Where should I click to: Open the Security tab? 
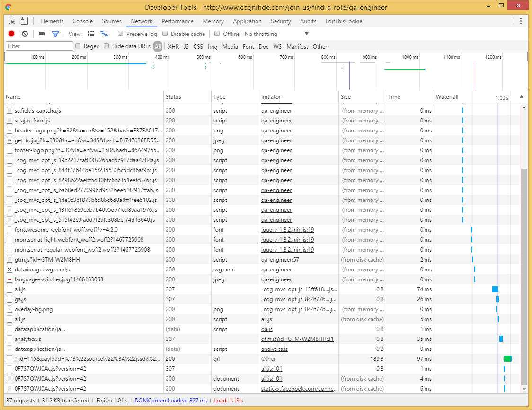[x=281, y=21]
